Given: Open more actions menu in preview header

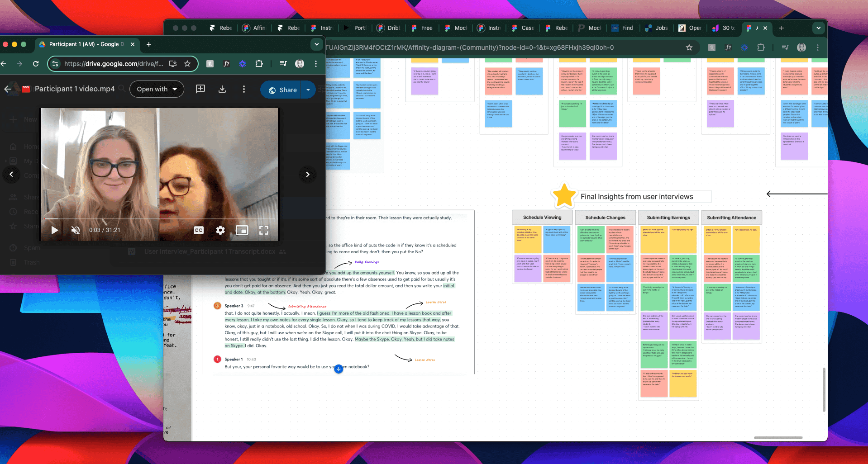Looking at the screenshot, I should click(x=244, y=89).
